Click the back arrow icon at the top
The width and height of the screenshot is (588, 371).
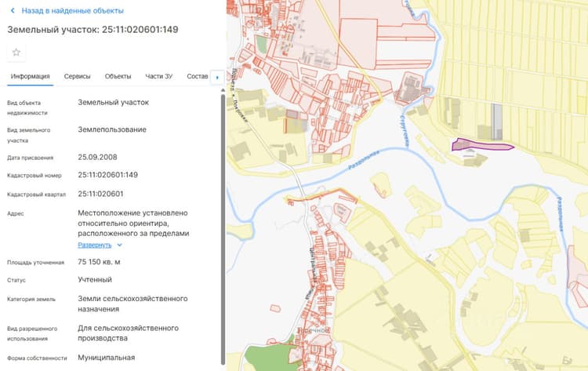point(13,10)
